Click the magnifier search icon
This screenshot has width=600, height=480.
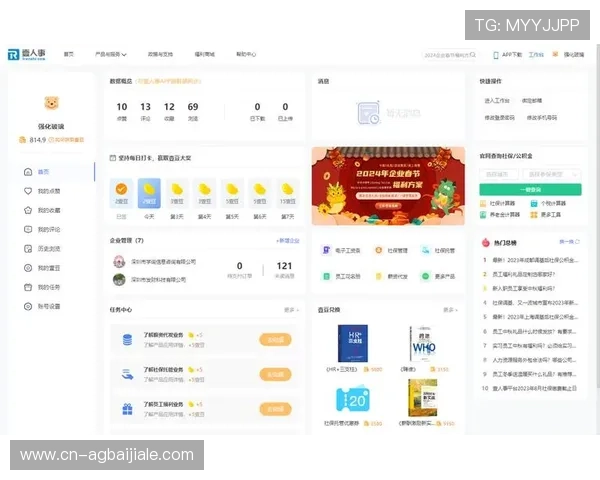[473, 55]
